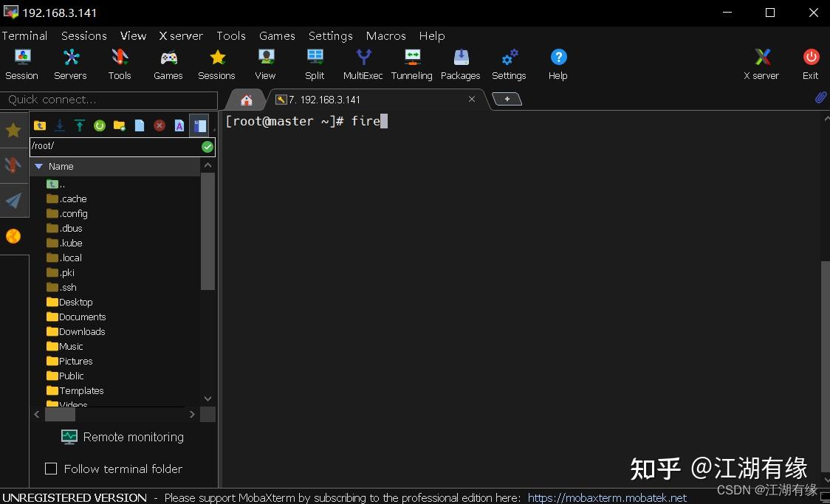The image size is (830, 504).
Task: Click the Tools toolbar icon
Action: [x=120, y=64]
